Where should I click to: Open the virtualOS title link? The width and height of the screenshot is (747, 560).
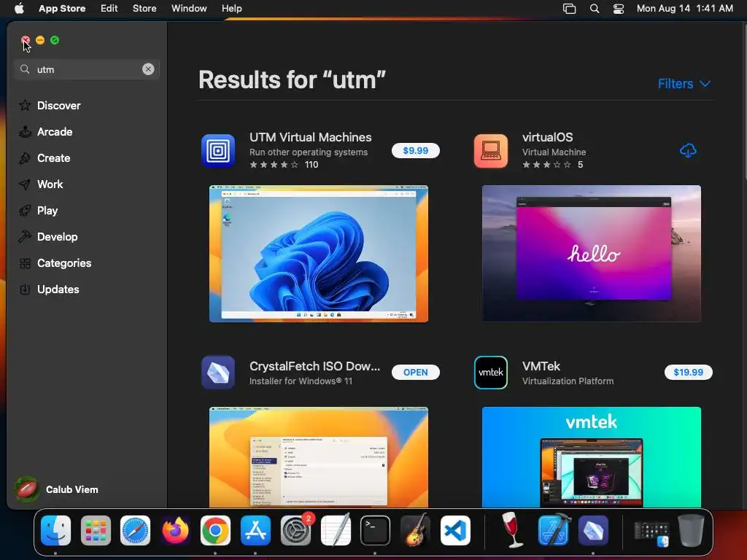547,137
